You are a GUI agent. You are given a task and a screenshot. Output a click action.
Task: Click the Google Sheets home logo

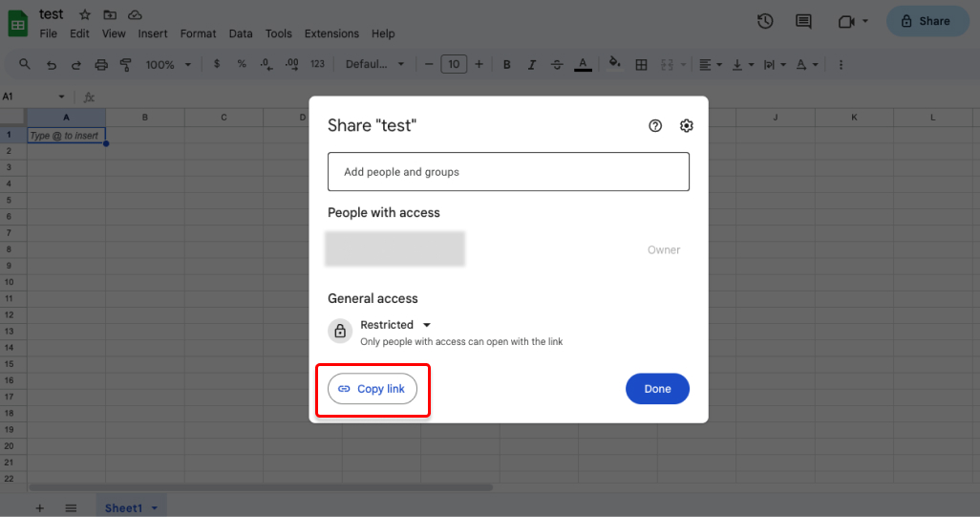click(17, 24)
